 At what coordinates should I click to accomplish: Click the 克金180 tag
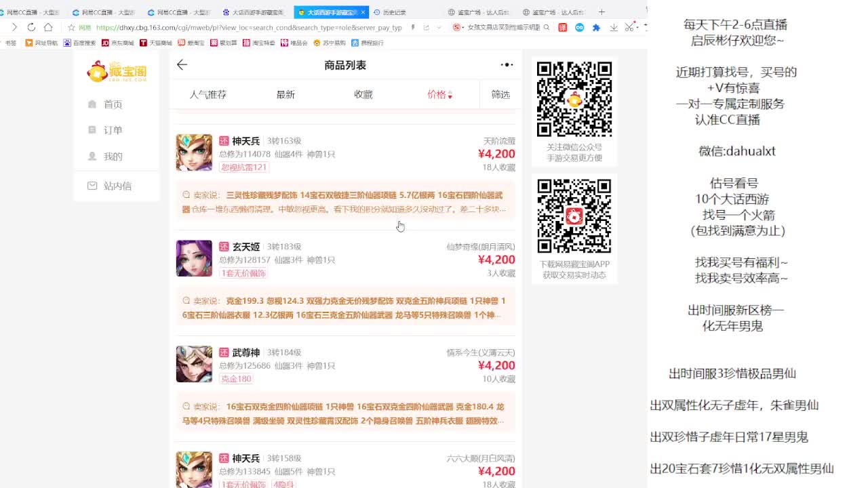(236, 379)
